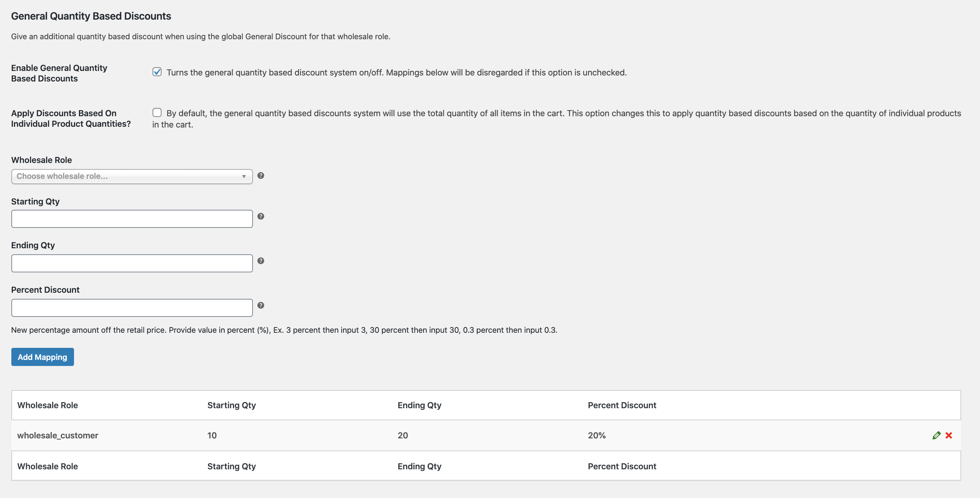Click the Ending Qty table header

click(419, 405)
